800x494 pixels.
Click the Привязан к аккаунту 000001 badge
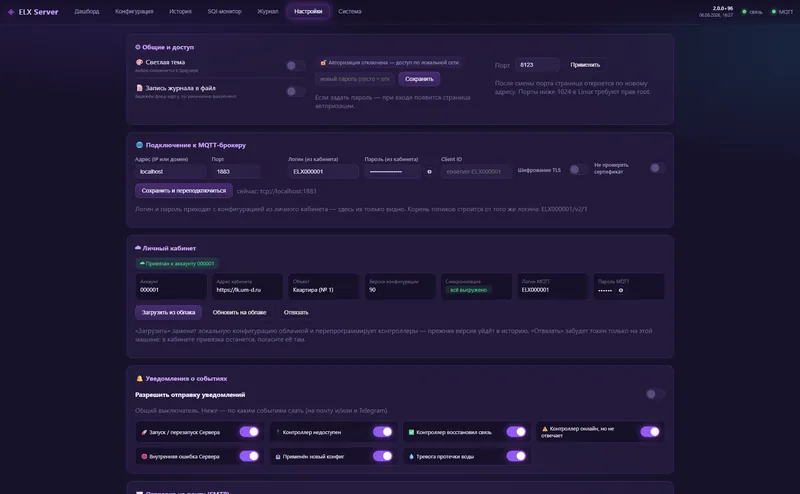click(177, 264)
